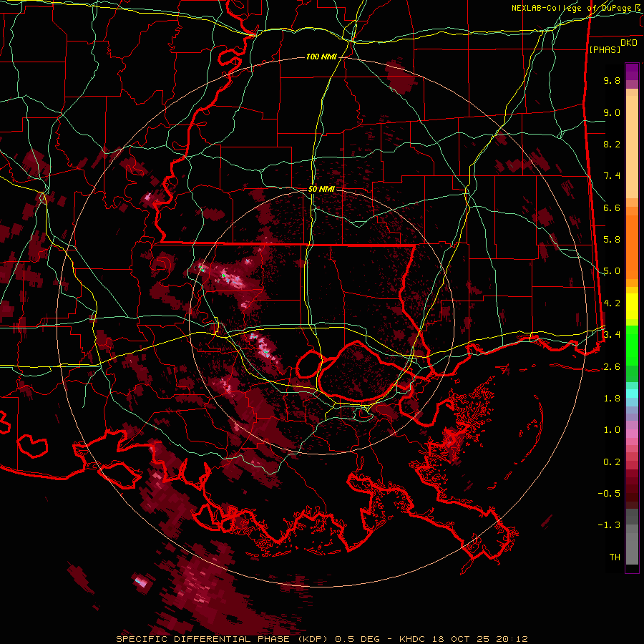Click the [PHAS] label above the color scale
The image size is (644, 644).
click(x=605, y=49)
